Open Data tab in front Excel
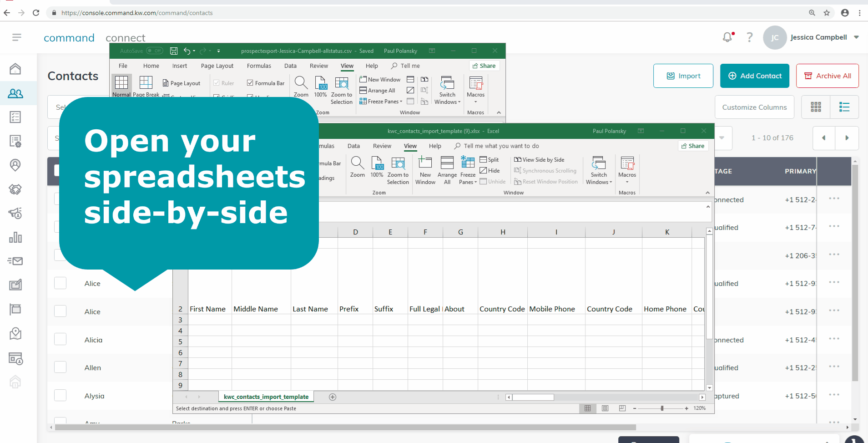 (353, 146)
